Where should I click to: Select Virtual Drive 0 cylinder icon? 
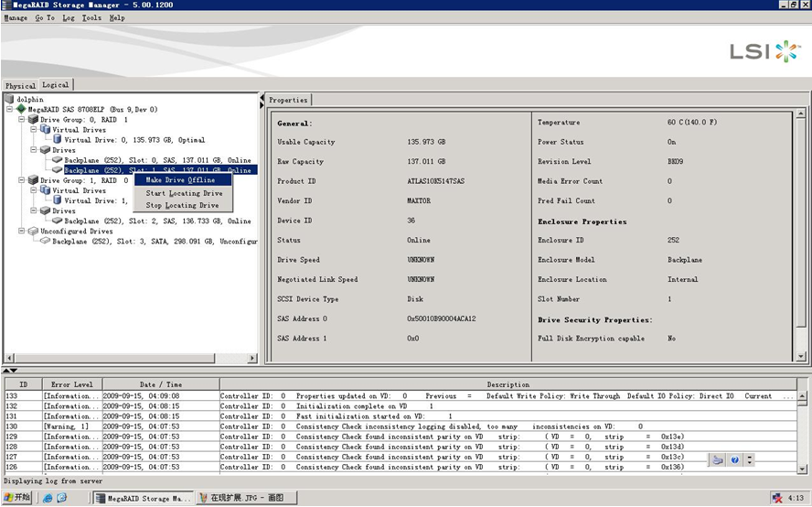57,140
